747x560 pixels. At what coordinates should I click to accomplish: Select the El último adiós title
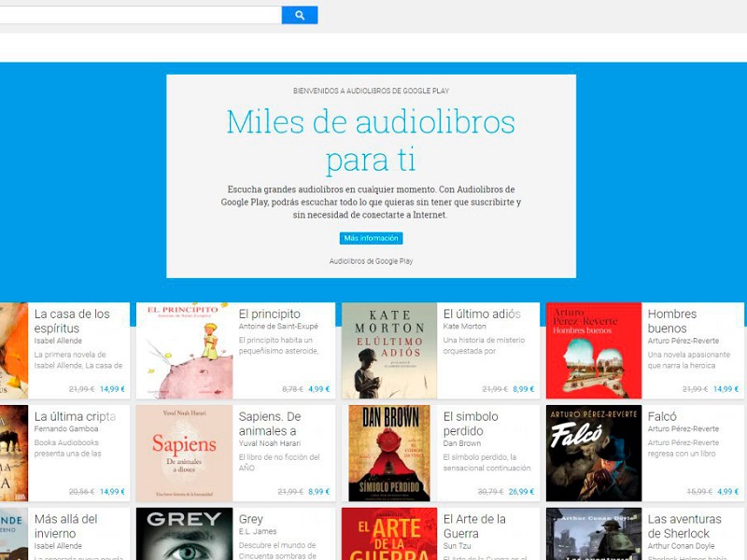482,315
